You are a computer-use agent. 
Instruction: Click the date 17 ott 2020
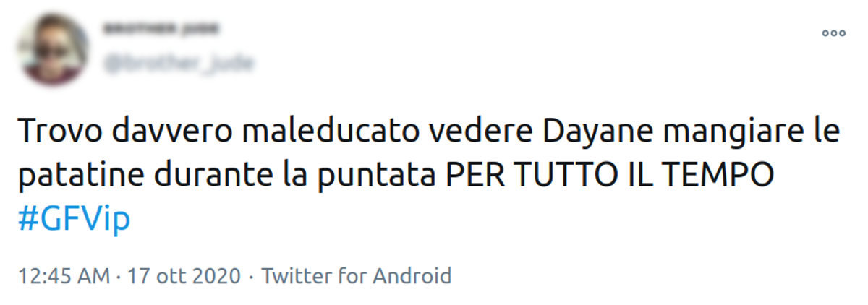click(183, 275)
